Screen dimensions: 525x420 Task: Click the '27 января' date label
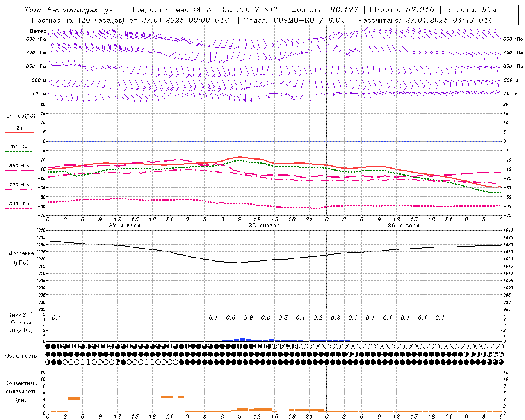tap(124, 226)
